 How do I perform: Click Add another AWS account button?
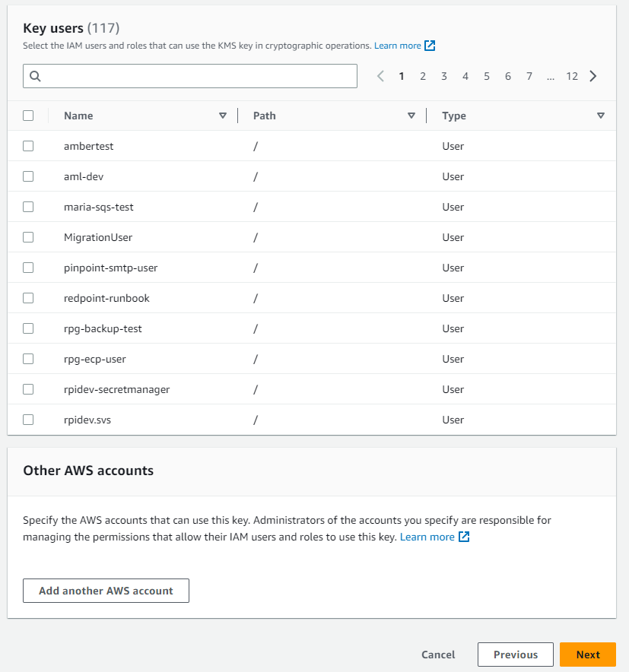[x=106, y=591]
